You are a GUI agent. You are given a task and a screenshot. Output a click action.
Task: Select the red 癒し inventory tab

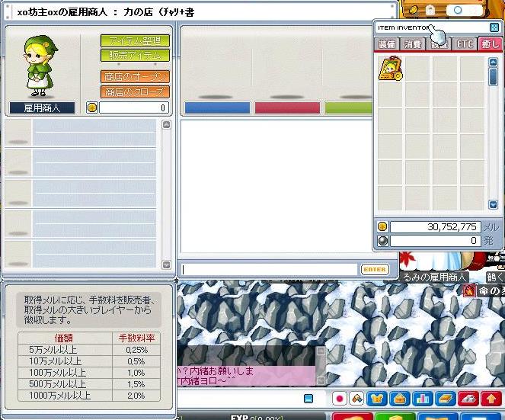491,44
